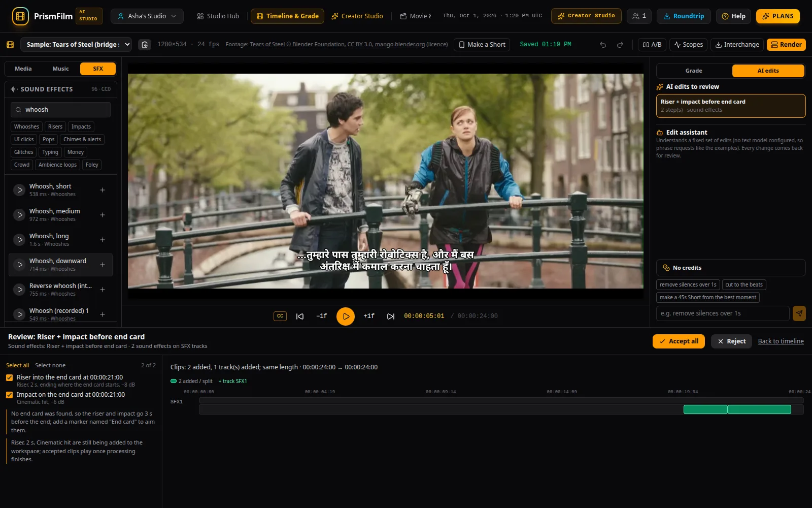Open the Interchange export menu

[737, 45]
